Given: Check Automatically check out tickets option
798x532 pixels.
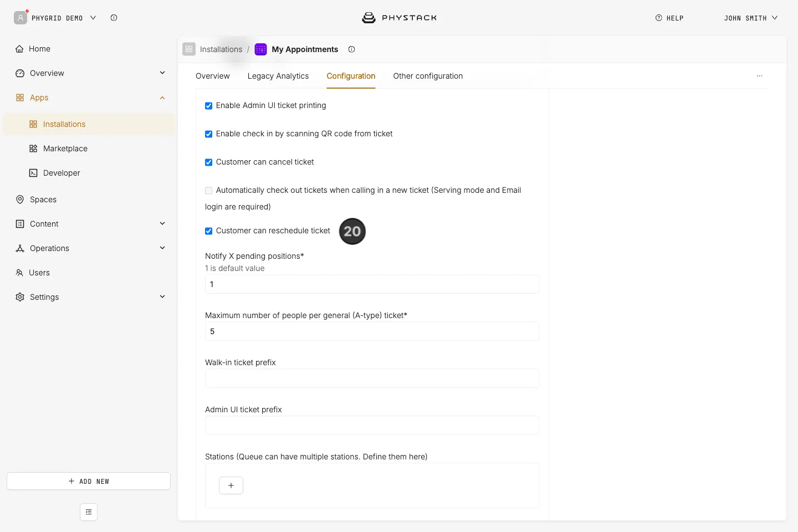Looking at the screenshot, I should [208, 191].
